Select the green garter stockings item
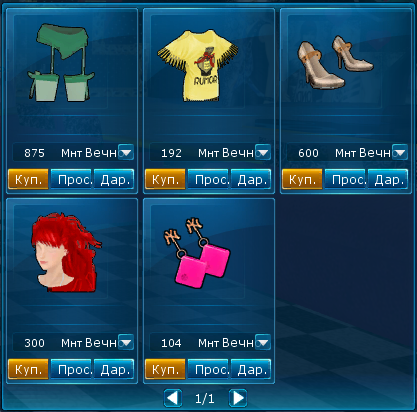The image size is (417, 412). [x=62, y=62]
